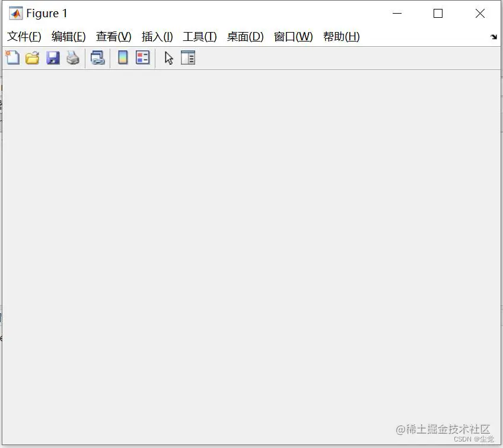Open the 编辑(E) menu
The width and height of the screenshot is (503, 448).
(68, 36)
